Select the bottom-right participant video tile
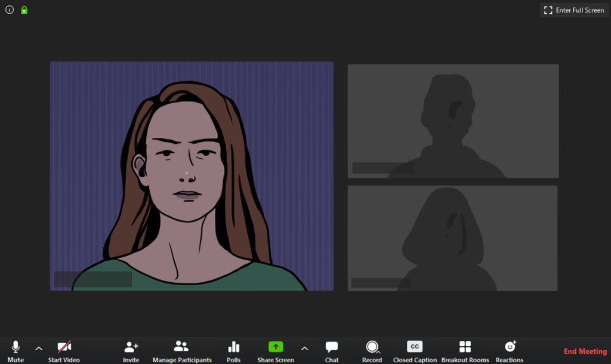Screen dimensions: 611x364 [x=453, y=238]
